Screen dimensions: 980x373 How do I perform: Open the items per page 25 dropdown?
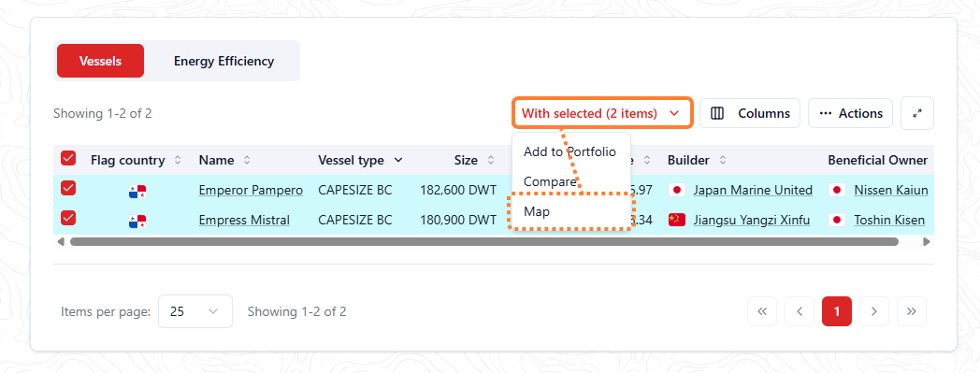pyautogui.click(x=195, y=311)
